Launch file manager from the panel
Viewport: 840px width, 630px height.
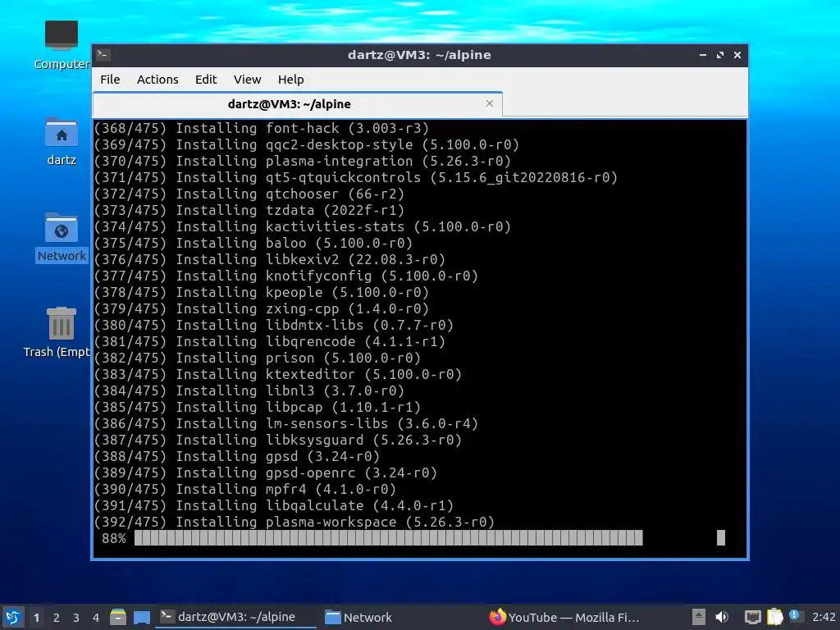coord(118,617)
